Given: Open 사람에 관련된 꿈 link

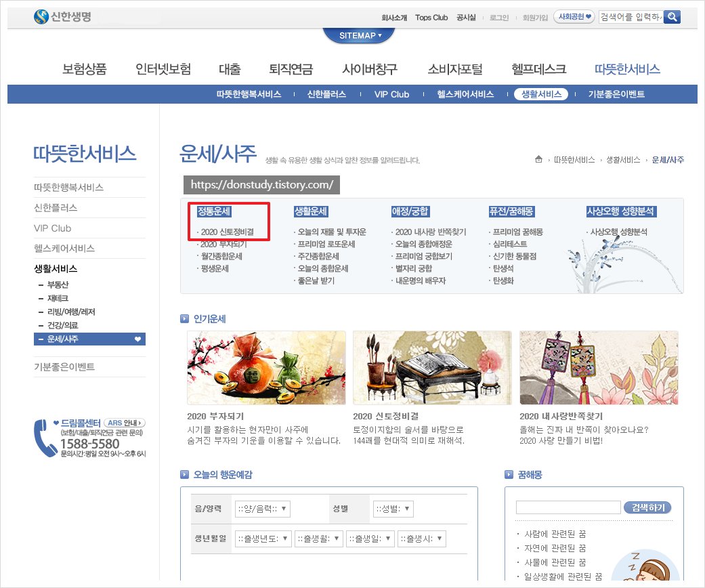Looking at the screenshot, I should (555, 534).
